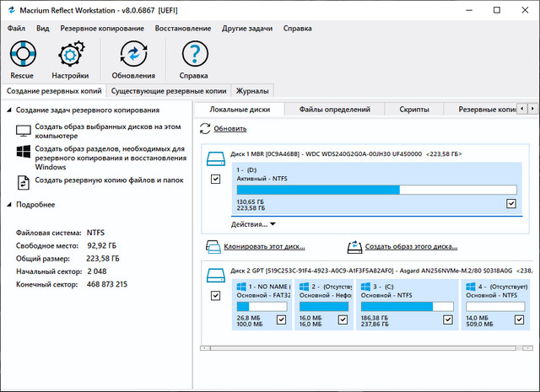
Task: Switch to the Журналы tab
Action: pyautogui.click(x=252, y=90)
